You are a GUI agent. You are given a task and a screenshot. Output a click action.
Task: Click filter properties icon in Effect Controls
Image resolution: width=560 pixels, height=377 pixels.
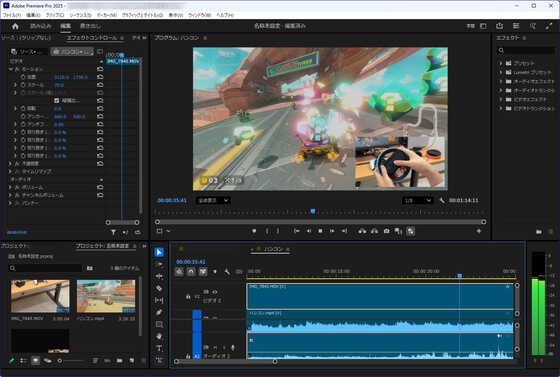point(113,232)
